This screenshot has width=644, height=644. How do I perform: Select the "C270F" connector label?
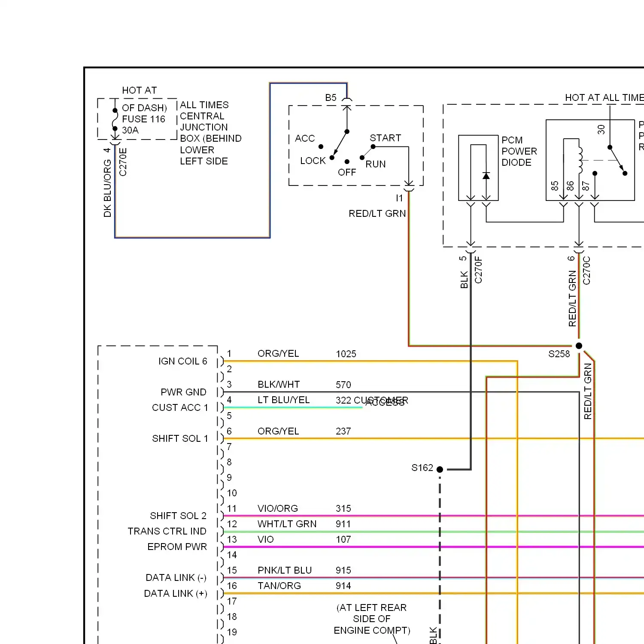478,270
